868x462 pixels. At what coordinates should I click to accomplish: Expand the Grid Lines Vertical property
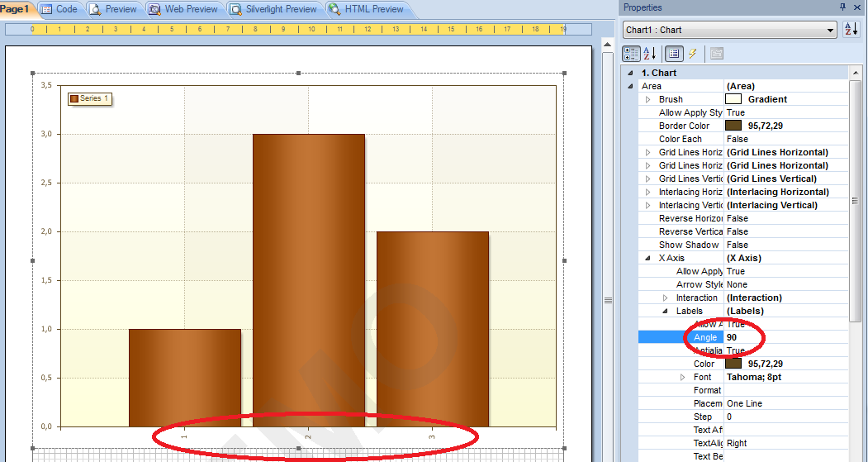(x=647, y=179)
